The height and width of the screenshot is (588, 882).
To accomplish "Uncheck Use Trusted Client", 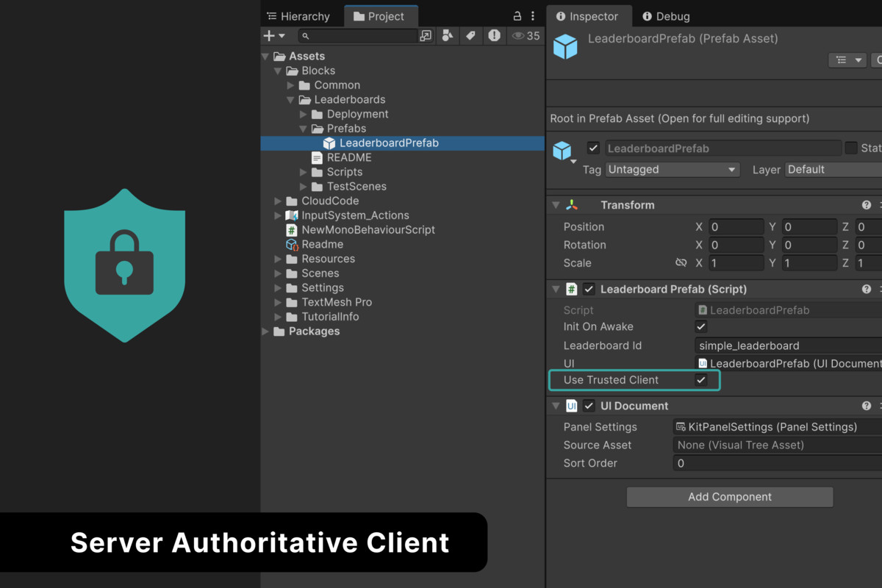I will point(701,380).
